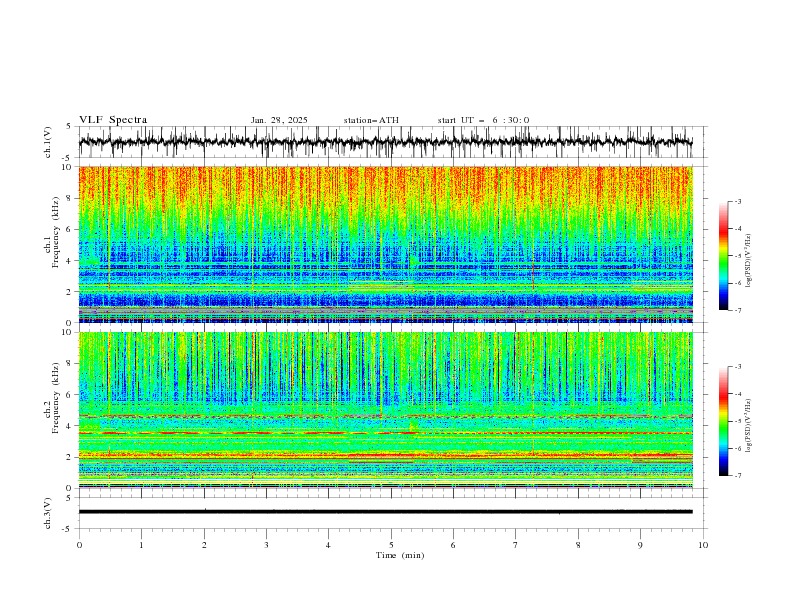This screenshot has width=792, height=612.
Task: Click the 'VLF Spectra' title text
Action: (113, 120)
